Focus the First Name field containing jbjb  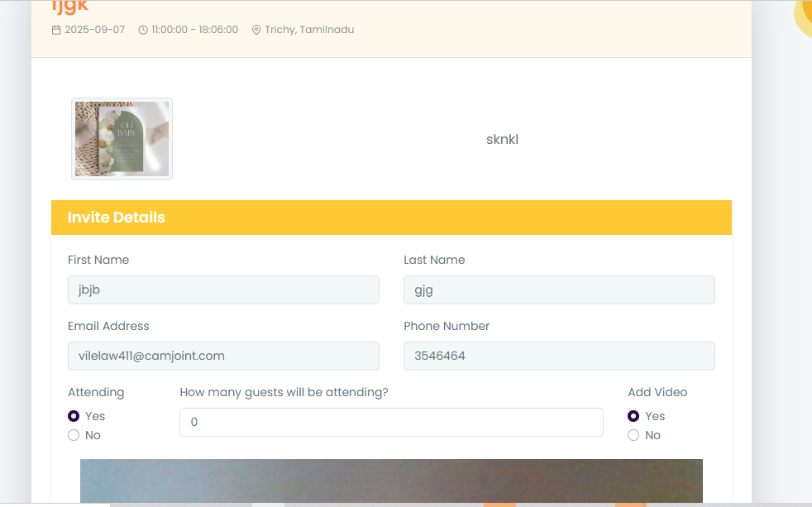tap(223, 289)
